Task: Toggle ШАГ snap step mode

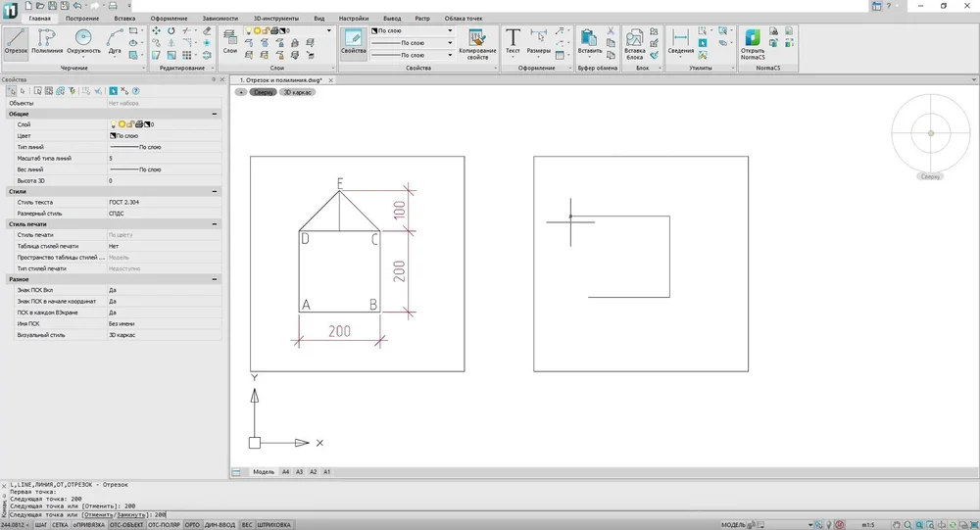Action: (40, 525)
